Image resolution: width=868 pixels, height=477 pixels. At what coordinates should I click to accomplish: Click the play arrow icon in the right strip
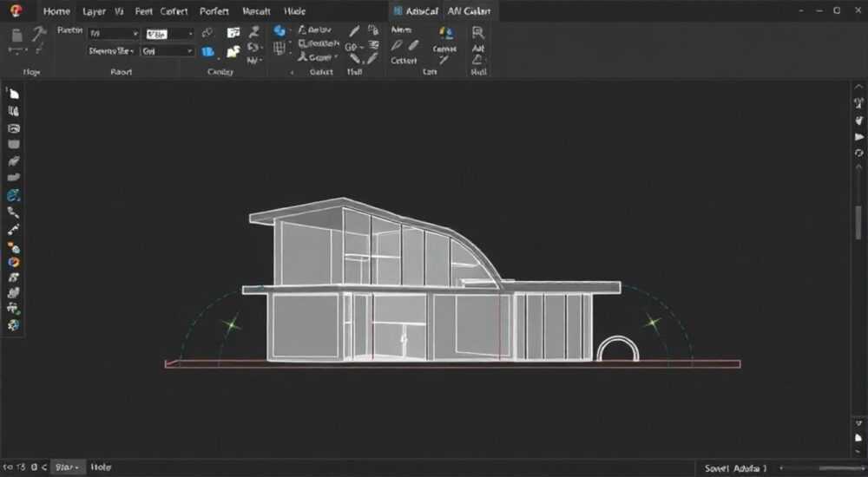pyautogui.click(x=858, y=137)
